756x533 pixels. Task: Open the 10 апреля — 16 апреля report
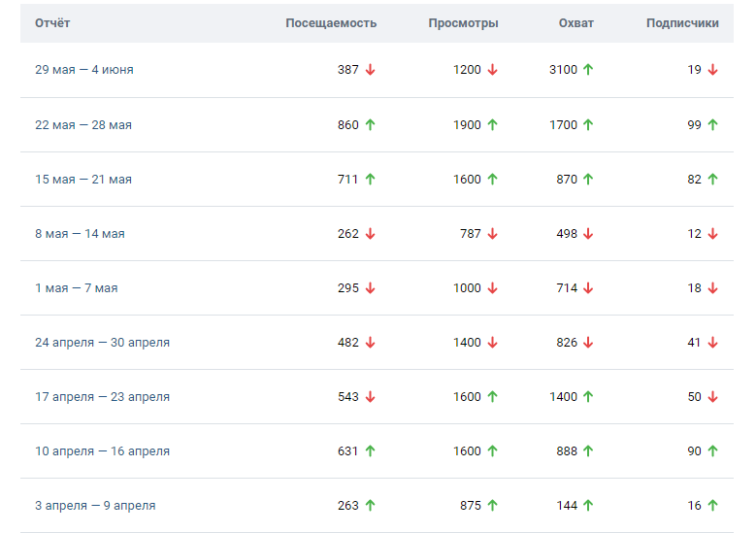[102, 451]
